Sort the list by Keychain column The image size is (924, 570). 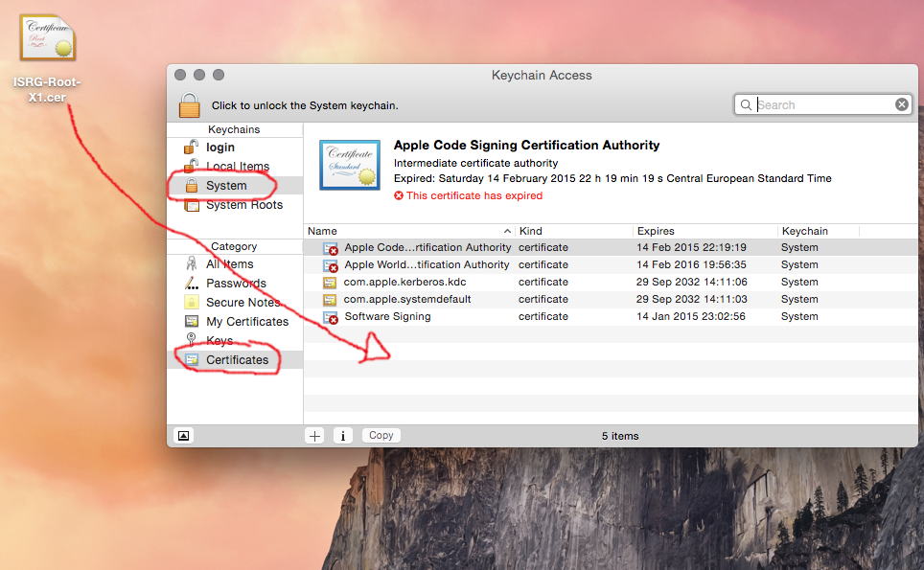click(x=819, y=231)
